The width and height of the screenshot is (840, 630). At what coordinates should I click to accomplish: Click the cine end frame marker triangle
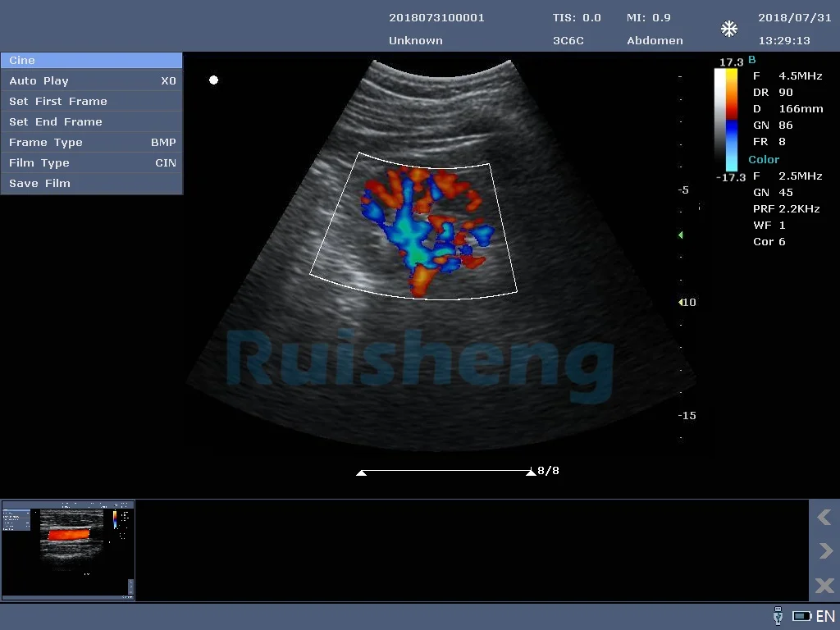[x=530, y=473]
